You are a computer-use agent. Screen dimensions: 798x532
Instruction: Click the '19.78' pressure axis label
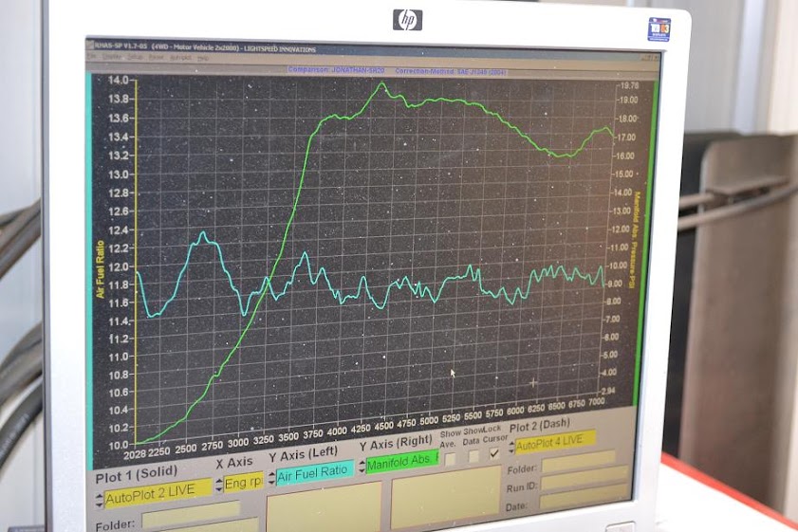pos(629,85)
